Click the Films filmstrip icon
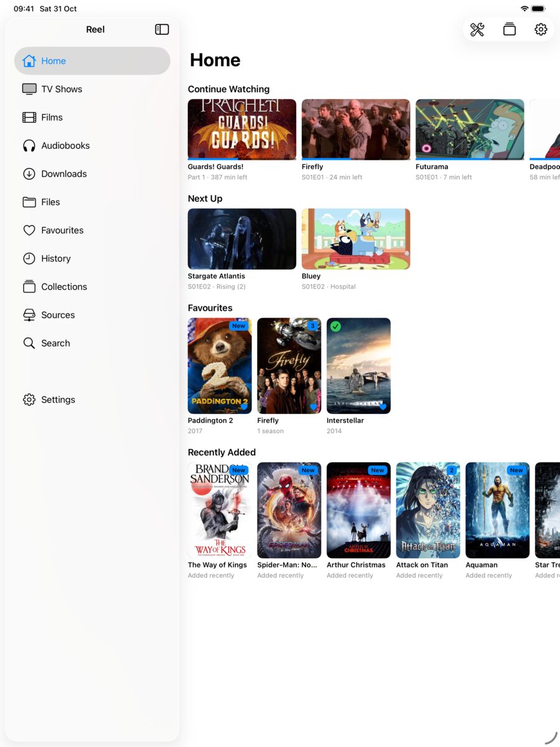Image resolution: width=560 pixels, height=747 pixels. pos(29,117)
